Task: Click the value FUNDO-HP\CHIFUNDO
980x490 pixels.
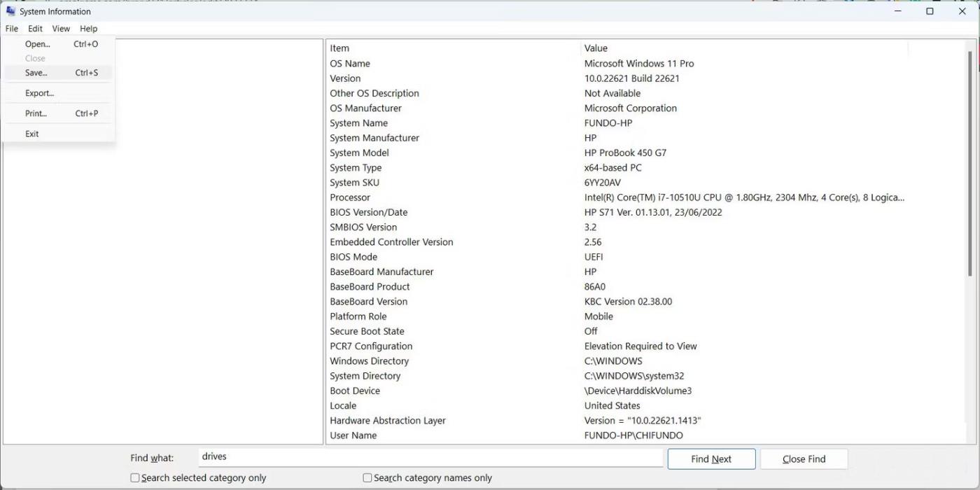Action: tap(633, 435)
